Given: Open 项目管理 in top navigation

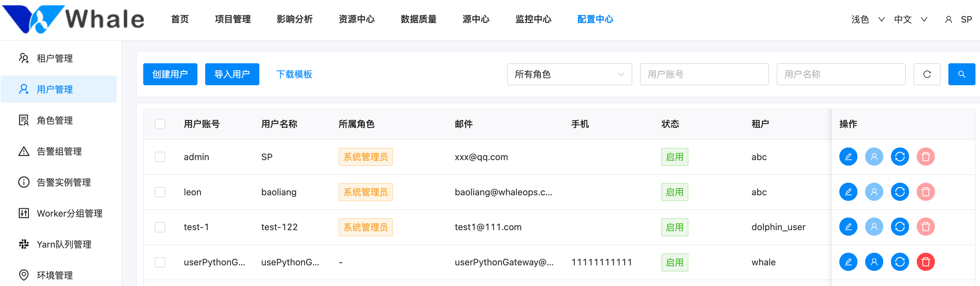Looking at the screenshot, I should click(233, 19).
